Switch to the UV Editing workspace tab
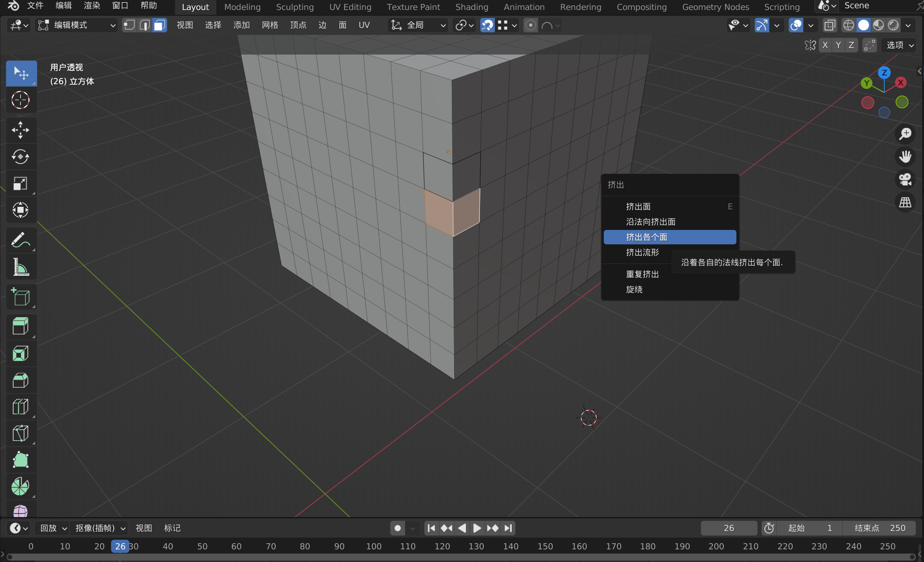 click(x=350, y=7)
